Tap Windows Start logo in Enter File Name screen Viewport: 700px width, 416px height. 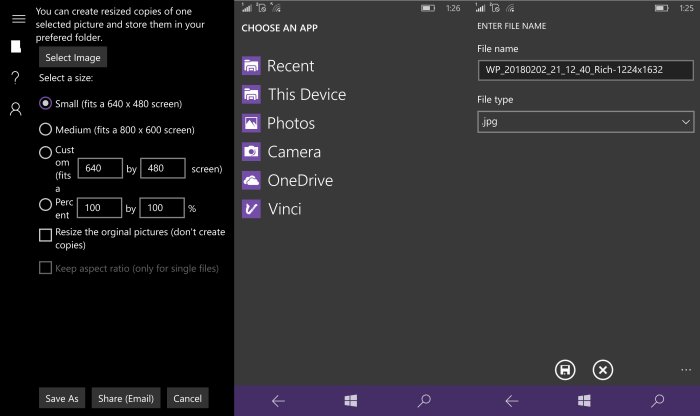click(584, 401)
